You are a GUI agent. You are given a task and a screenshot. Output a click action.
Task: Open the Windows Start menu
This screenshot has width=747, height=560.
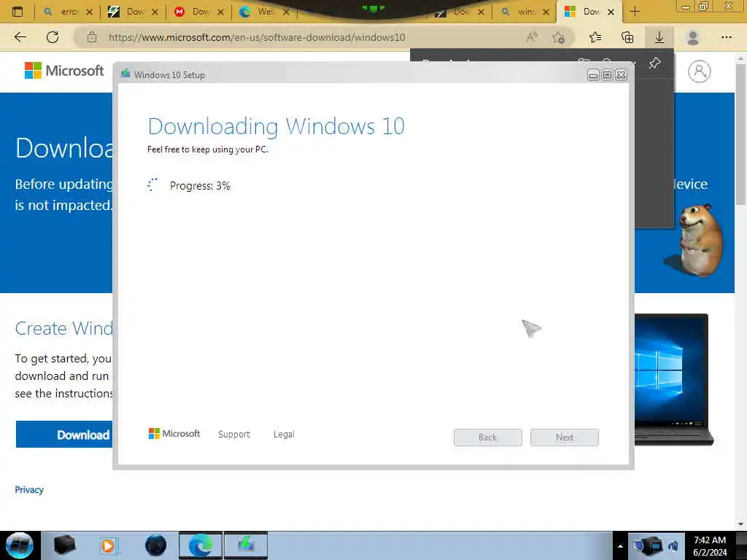click(x=19, y=545)
